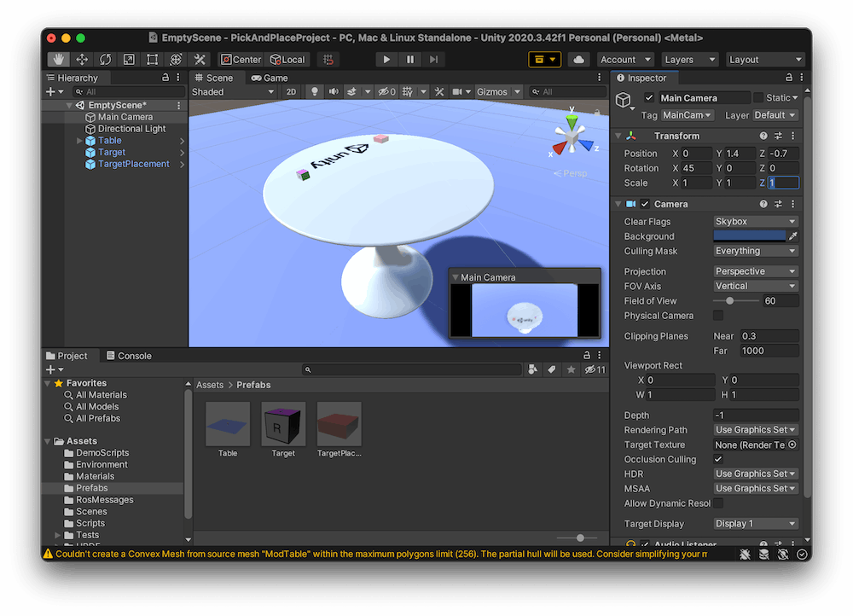Screen dimensions: 853x616
Task: Select the Project tab
Action: [x=67, y=356]
